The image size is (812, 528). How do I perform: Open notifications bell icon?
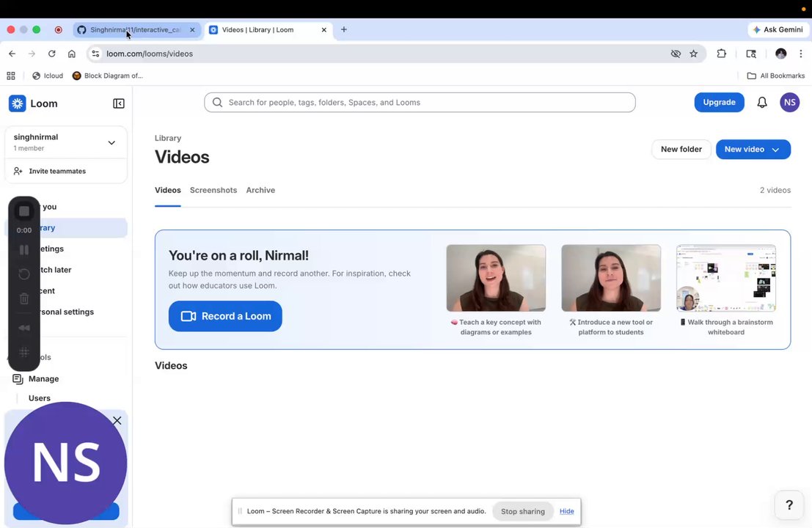762,103
